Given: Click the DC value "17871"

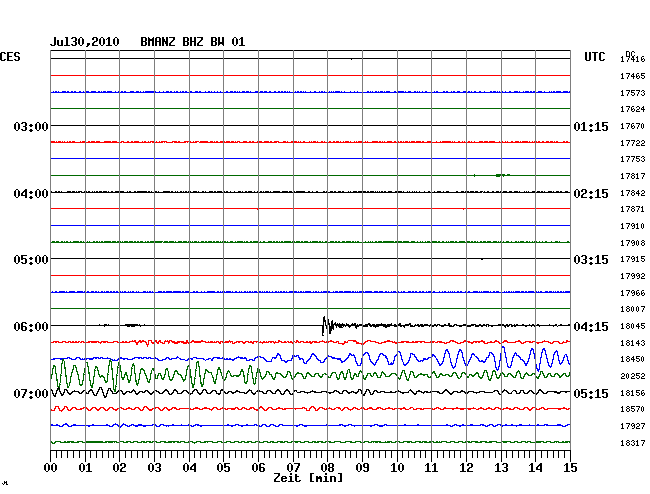Looking at the screenshot, I should (x=633, y=209).
